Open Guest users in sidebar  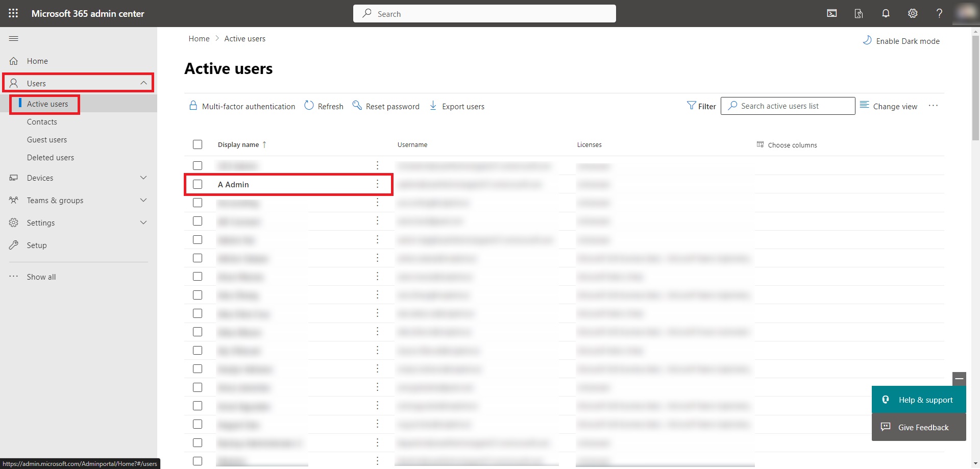click(x=47, y=140)
